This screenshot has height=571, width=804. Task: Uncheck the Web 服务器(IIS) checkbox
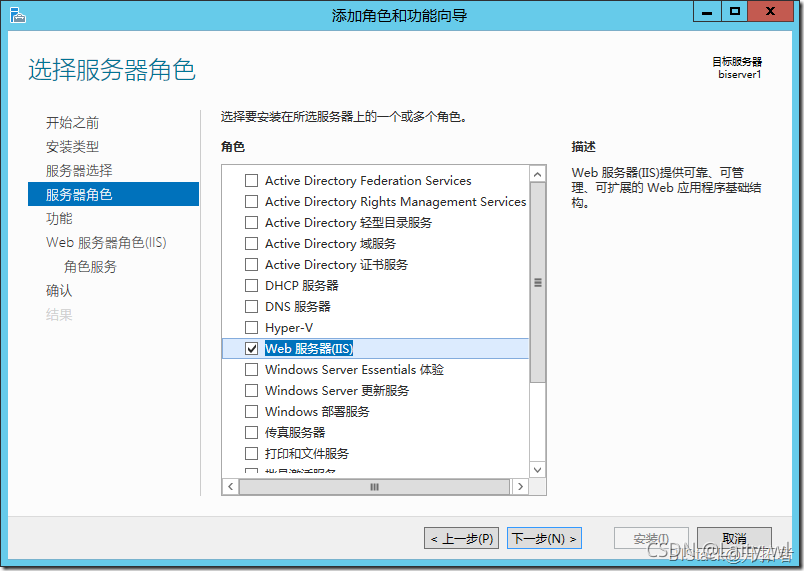(251, 349)
